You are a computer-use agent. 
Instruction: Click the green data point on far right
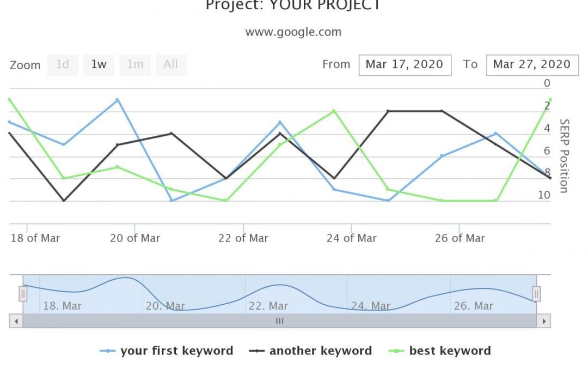point(550,100)
